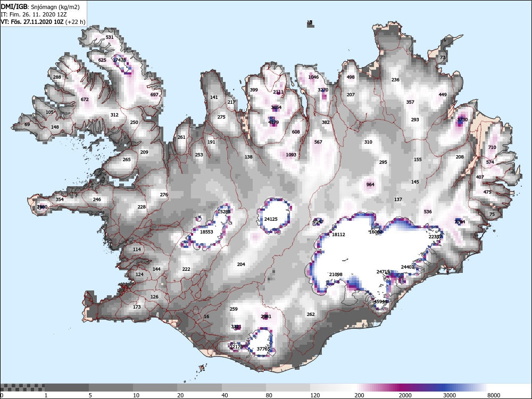
Task: Click the snow value 3121
Action: point(236,327)
